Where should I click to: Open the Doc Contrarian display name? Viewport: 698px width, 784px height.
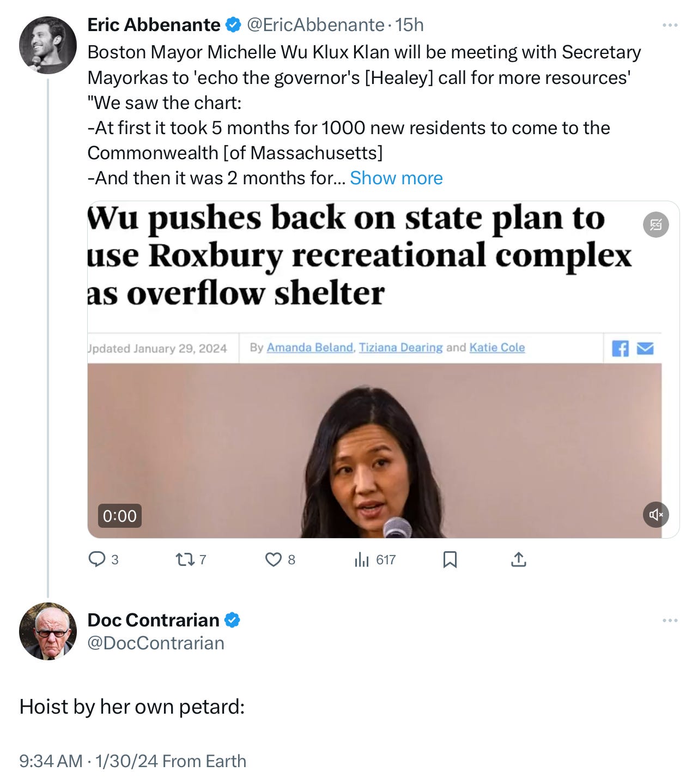(x=153, y=620)
